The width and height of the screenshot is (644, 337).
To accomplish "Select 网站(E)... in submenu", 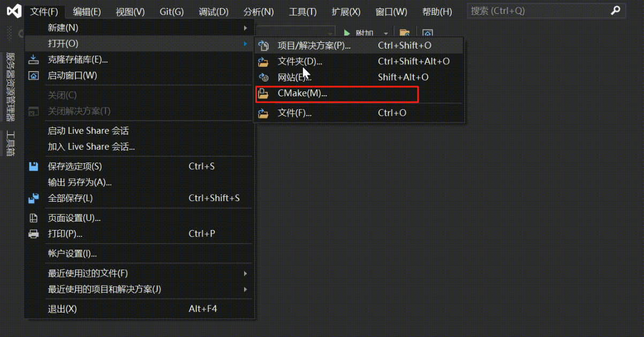I will point(359,77).
